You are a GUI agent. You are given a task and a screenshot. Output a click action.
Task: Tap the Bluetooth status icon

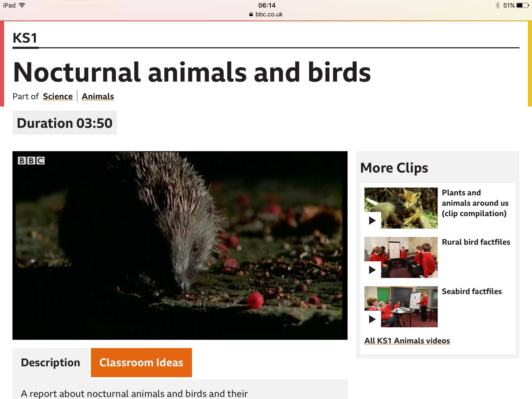click(497, 5)
